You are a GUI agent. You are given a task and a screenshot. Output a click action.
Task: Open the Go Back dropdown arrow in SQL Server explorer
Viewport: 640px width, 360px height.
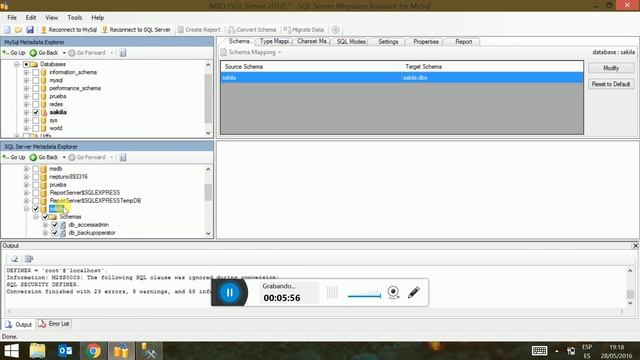point(64,157)
